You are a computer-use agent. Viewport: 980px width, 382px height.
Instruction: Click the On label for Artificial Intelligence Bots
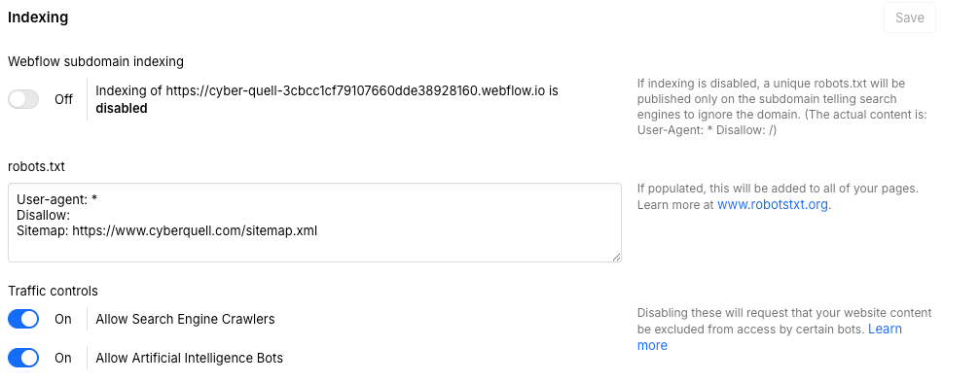tap(63, 358)
